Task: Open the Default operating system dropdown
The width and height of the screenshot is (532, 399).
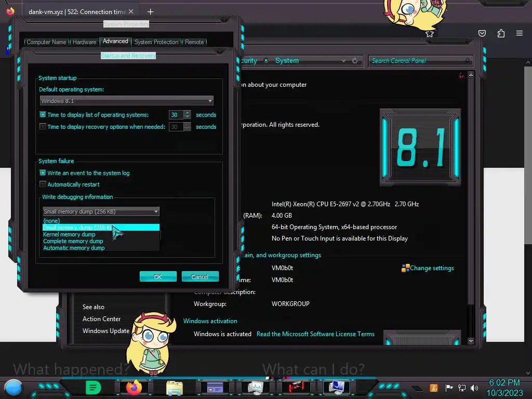Action: point(127,101)
